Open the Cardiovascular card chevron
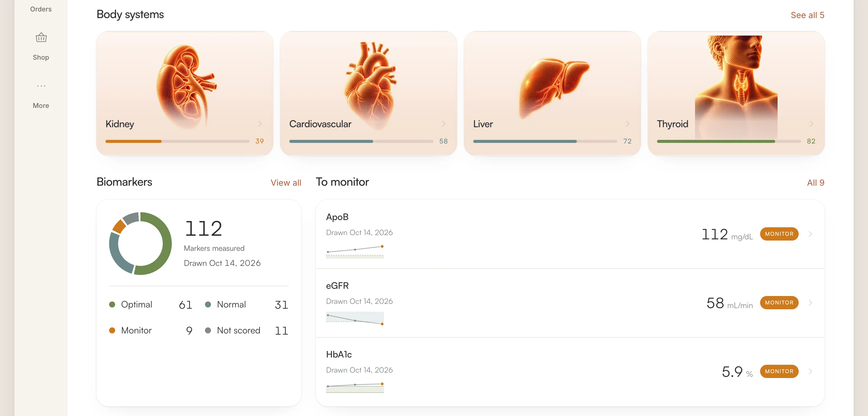868x416 pixels. point(444,124)
